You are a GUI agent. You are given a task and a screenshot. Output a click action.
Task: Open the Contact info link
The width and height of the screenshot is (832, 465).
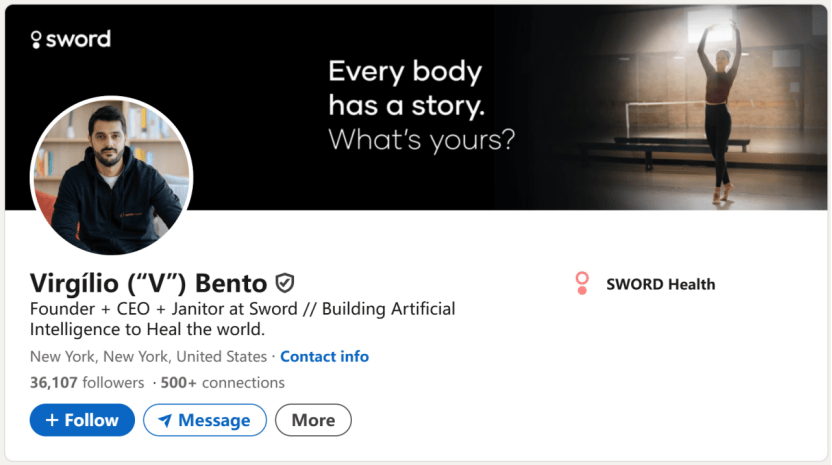pyautogui.click(x=324, y=357)
